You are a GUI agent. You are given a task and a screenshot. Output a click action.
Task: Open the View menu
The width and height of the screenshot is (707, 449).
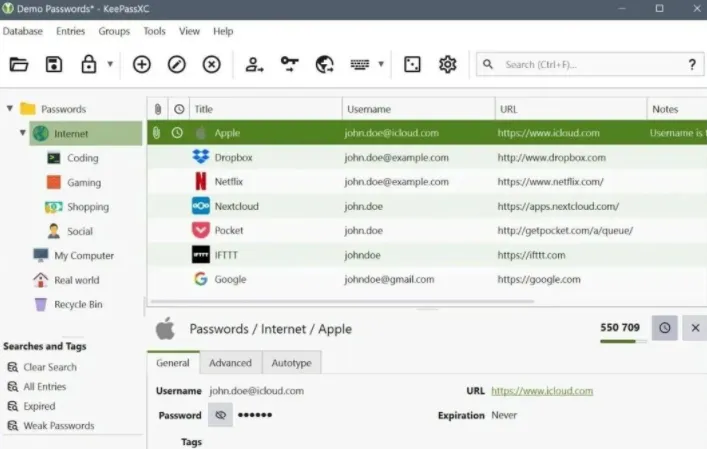click(189, 31)
